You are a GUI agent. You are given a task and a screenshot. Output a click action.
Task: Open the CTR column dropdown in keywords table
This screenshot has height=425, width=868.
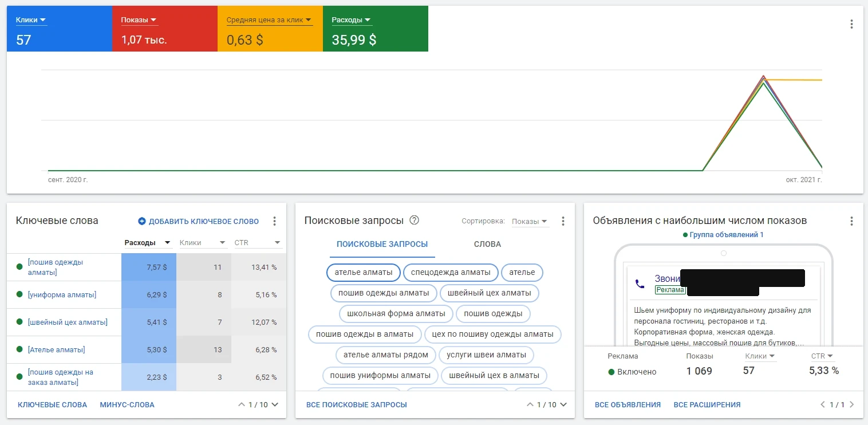258,243
